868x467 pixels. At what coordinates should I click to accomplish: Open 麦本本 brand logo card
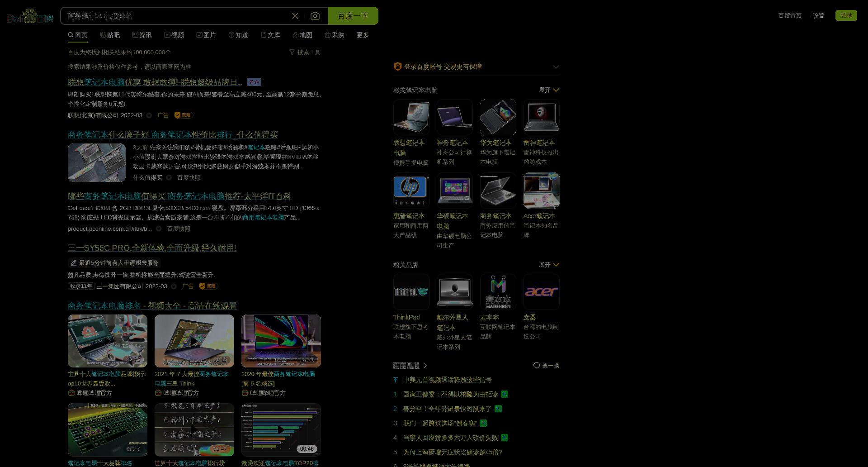pyautogui.click(x=498, y=292)
